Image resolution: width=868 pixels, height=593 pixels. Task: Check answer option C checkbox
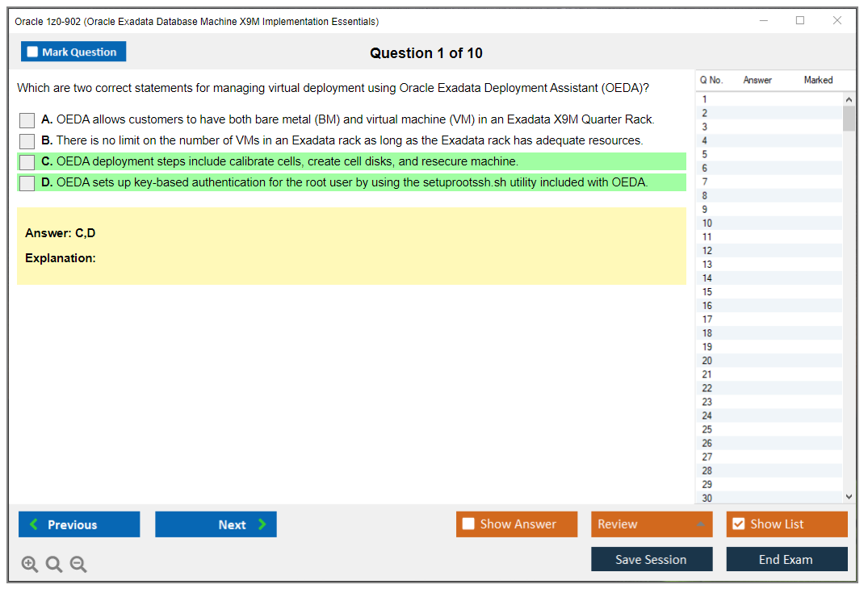(x=26, y=161)
